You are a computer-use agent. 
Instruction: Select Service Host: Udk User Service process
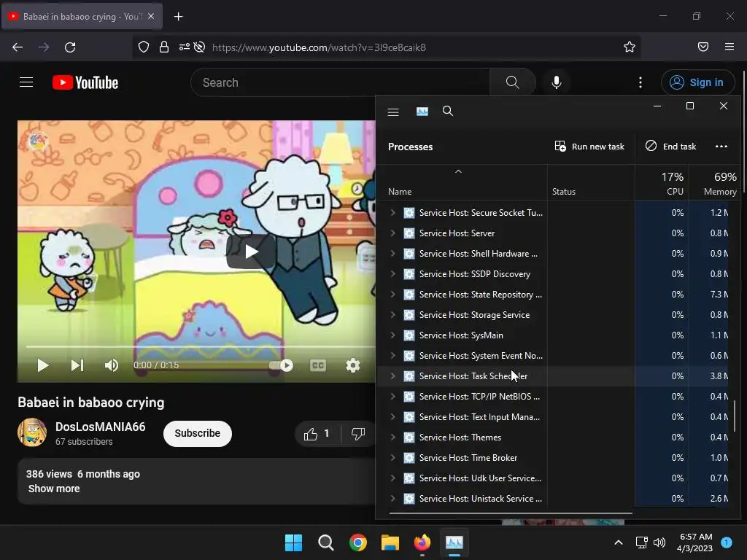click(480, 478)
